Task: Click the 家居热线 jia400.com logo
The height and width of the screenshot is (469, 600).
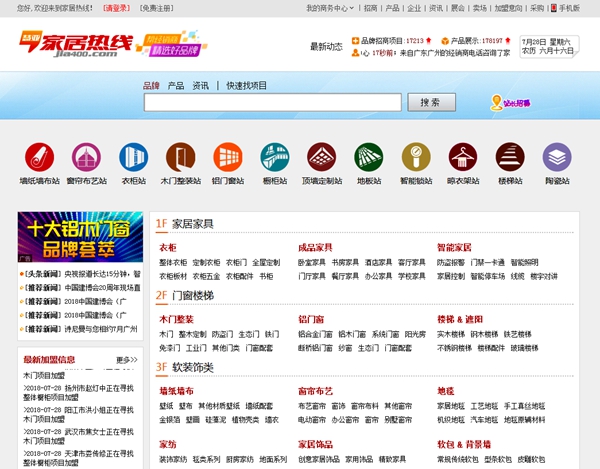Action: click(x=76, y=44)
